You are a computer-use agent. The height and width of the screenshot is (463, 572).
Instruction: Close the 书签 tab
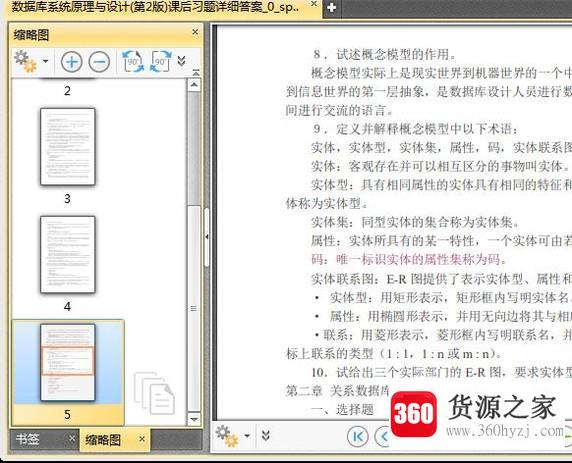72,439
